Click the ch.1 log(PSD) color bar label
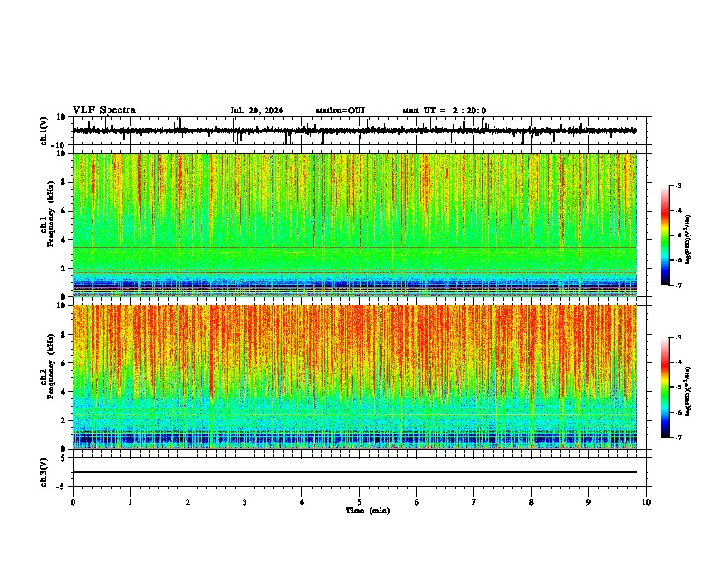 (x=688, y=240)
